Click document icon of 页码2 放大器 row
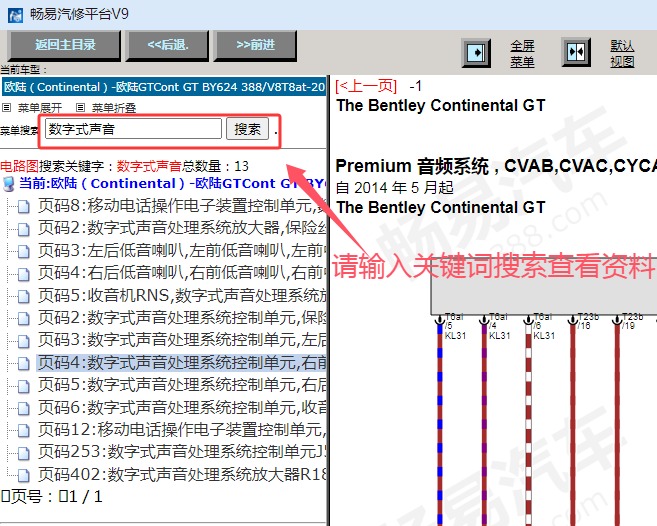This screenshot has width=657, height=526. [23, 229]
